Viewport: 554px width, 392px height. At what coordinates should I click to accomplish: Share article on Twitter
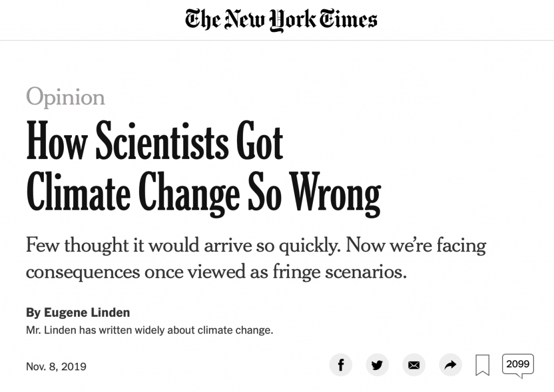tap(377, 365)
